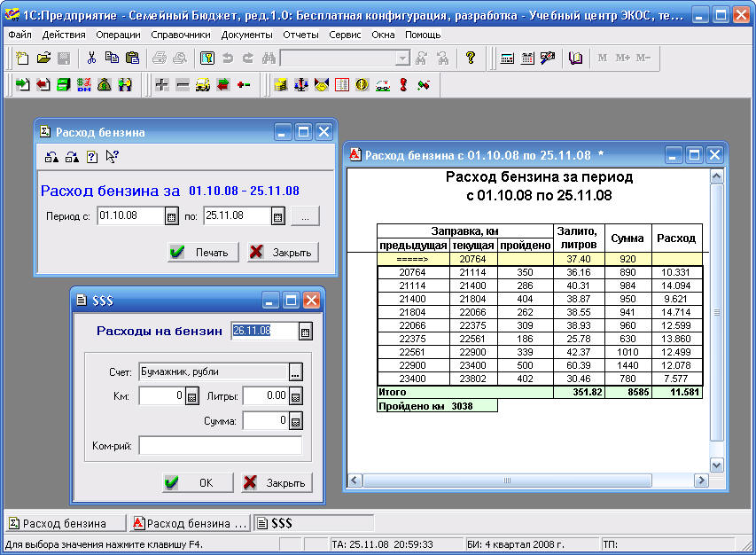Open the calculator from the main toolbar
Viewport: 756px width, 555px height.
[x=507, y=58]
